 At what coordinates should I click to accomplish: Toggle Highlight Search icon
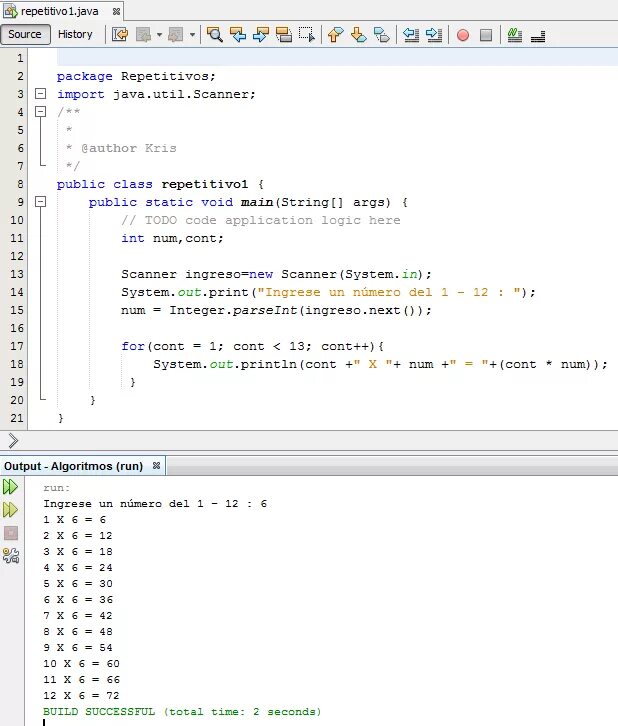pos(283,35)
